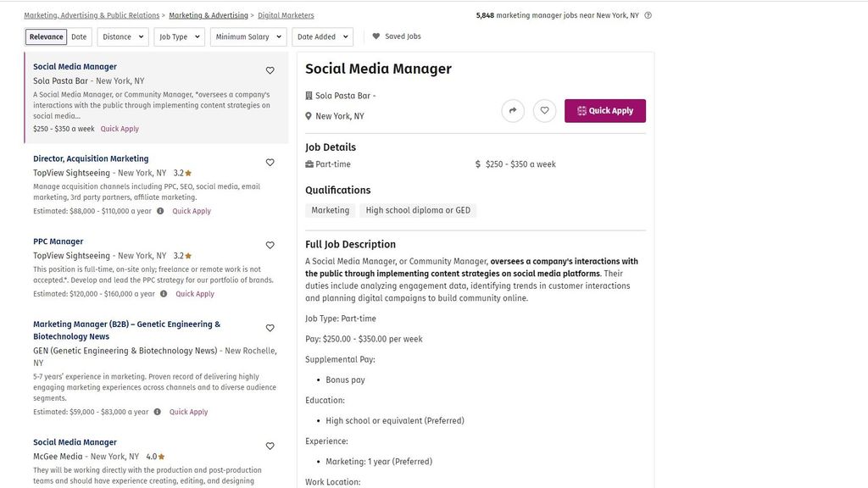The height and width of the screenshot is (488, 868).
Task: Open the salary estimate info icon for Director, Acquisition Marketing
Action: (160, 210)
